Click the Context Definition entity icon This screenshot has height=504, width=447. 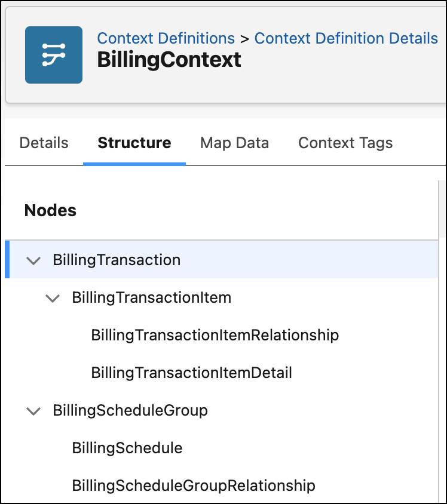point(53,54)
